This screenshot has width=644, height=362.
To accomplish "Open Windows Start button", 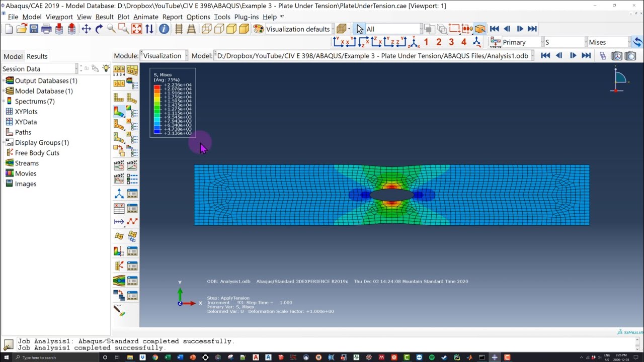I will [x=6, y=357].
